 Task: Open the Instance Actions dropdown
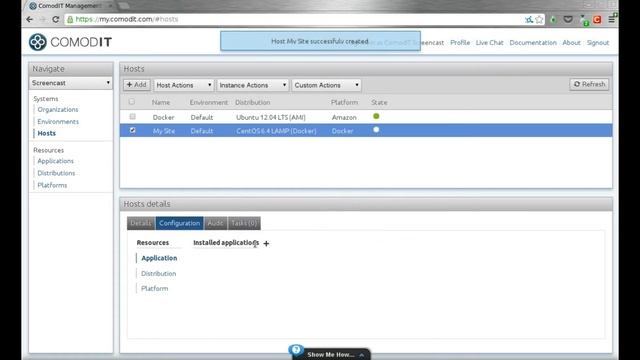253,85
